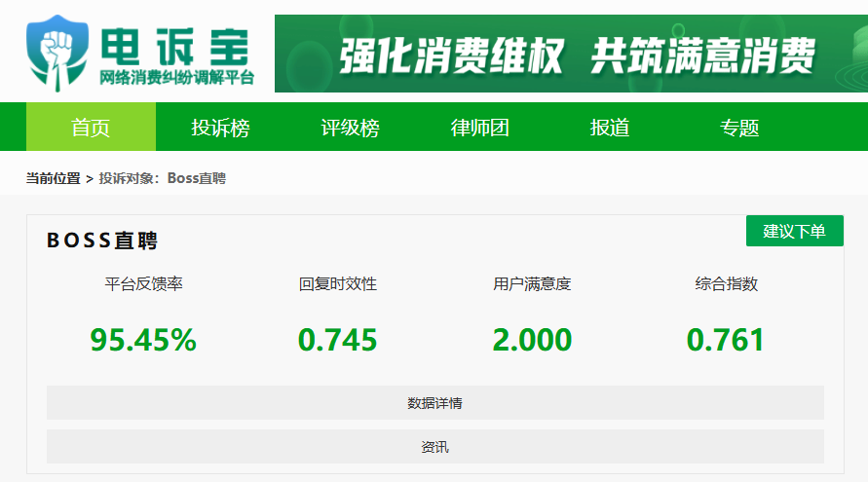This screenshot has width=868, height=482.
Task: Click the 用户满意度 label
Action: tap(532, 284)
